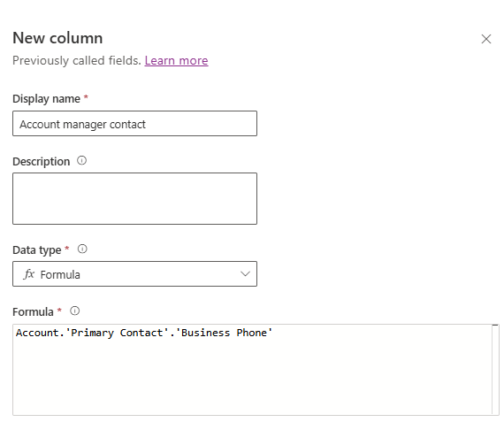
Task: Open the Learn more link
Action: point(177,60)
